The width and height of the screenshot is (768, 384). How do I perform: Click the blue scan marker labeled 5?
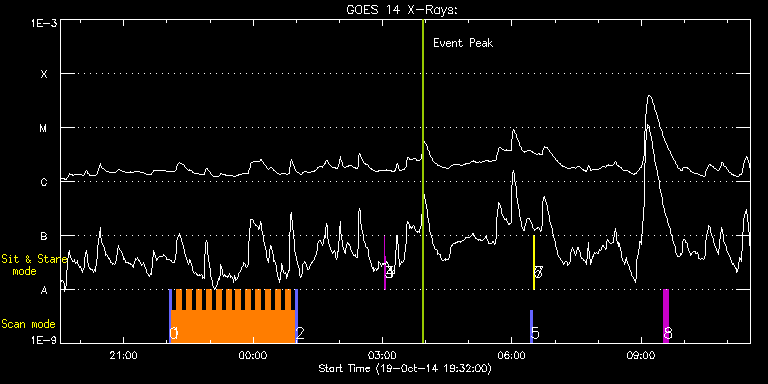point(531,326)
